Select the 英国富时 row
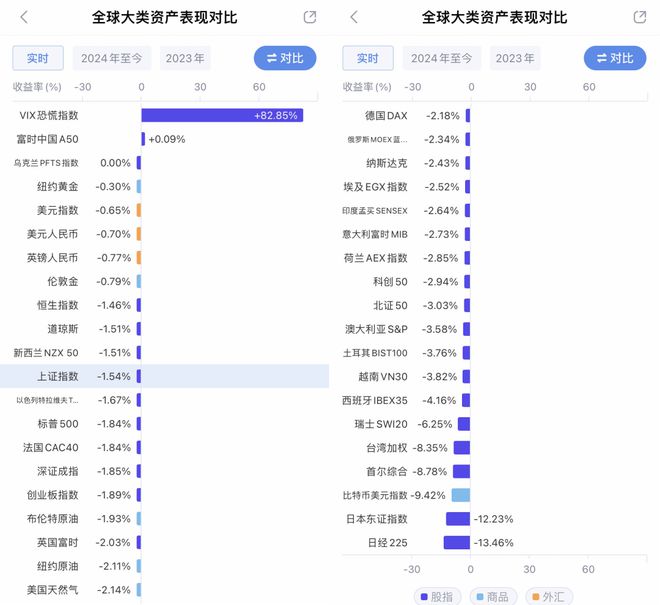The width and height of the screenshot is (660, 605). (165, 543)
